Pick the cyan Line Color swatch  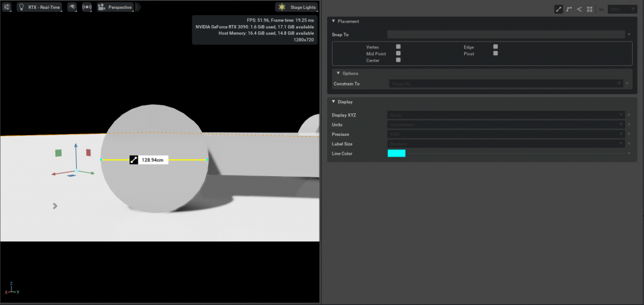[x=396, y=153]
